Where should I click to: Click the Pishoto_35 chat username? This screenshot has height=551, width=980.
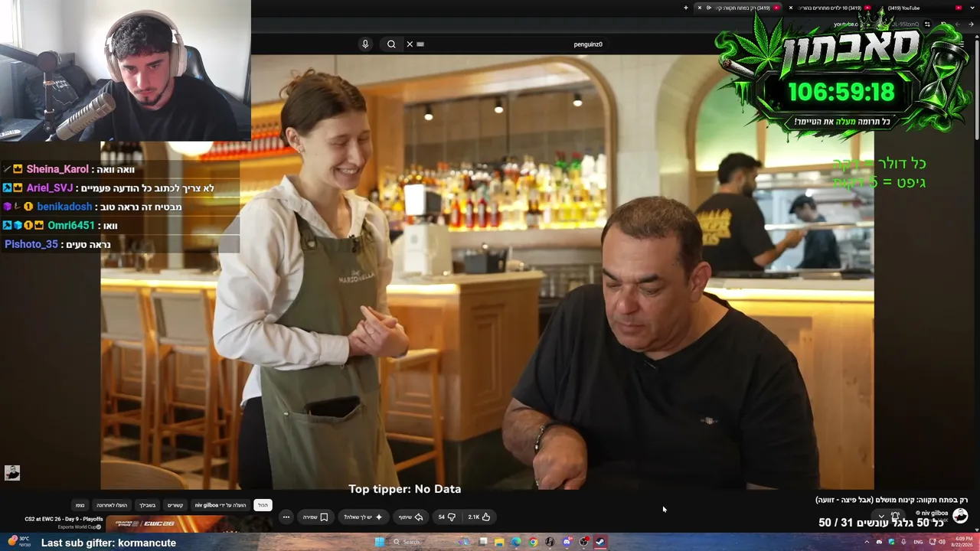click(x=31, y=244)
